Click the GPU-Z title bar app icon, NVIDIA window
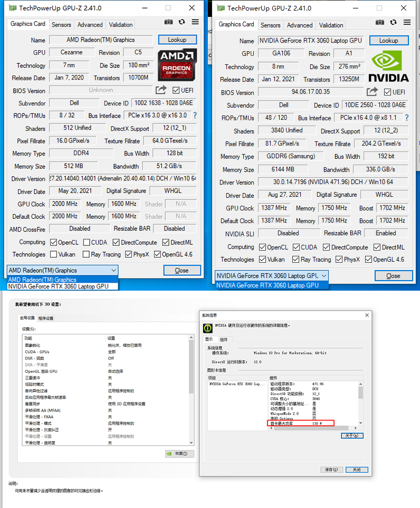 point(221,8)
